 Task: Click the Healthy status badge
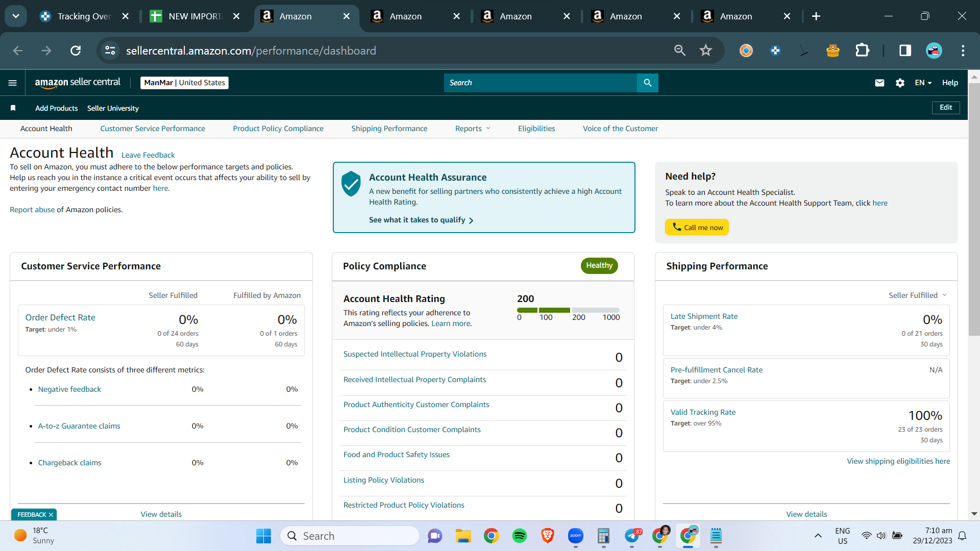pos(599,265)
